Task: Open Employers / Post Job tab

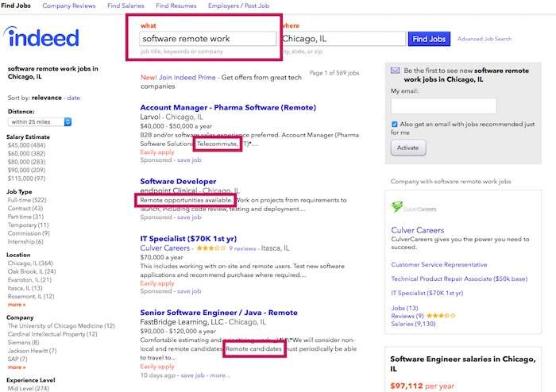Action: (238, 6)
